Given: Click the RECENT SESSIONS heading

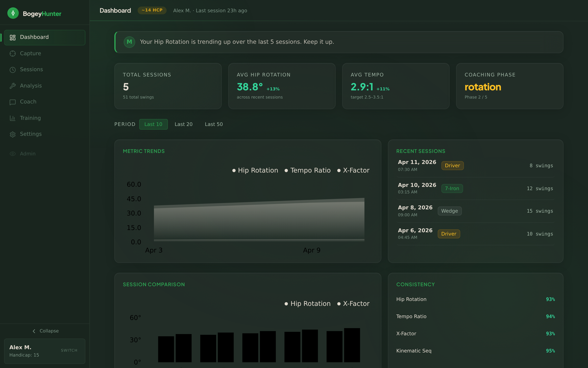Looking at the screenshot, I should [x=421, y=151].
